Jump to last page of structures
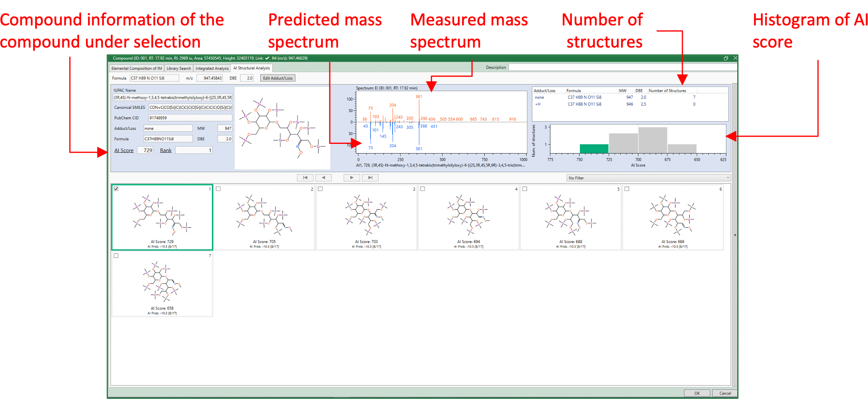 [x=370, y=177]
